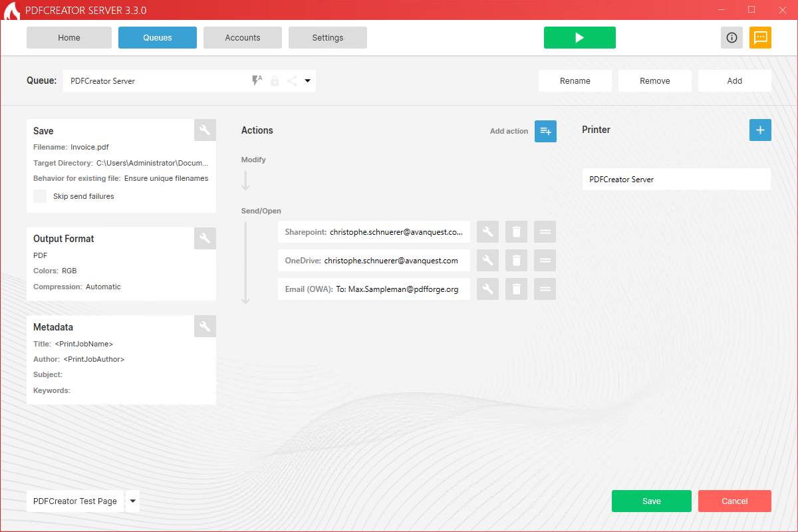
Task: Open Metadata settings wrench
Action: 205,326
